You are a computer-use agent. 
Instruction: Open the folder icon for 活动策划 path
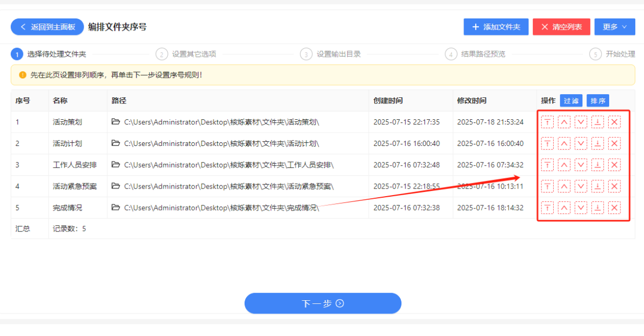116,122
